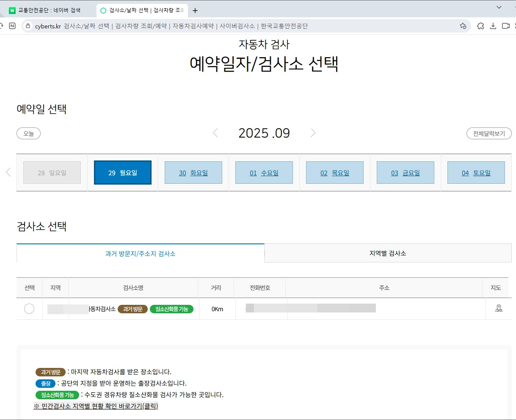The width and height of the screenshot is (516, 420).
Task: Click the N sidebar icon beside the address bar
Action: pyautogui.click(x=12, y=26)
